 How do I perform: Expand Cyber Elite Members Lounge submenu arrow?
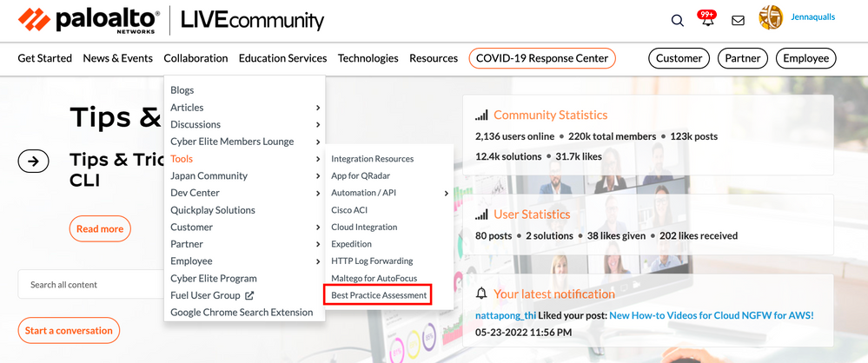(318, 142)
